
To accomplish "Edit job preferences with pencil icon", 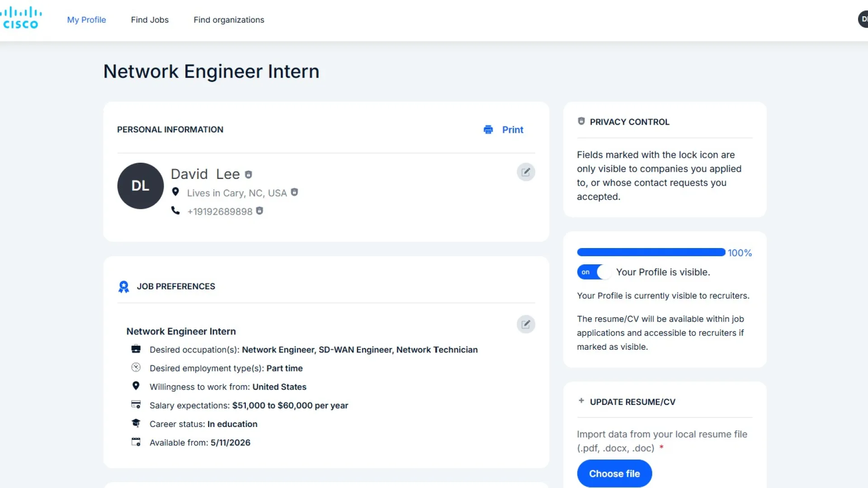I will pos(526,324).
